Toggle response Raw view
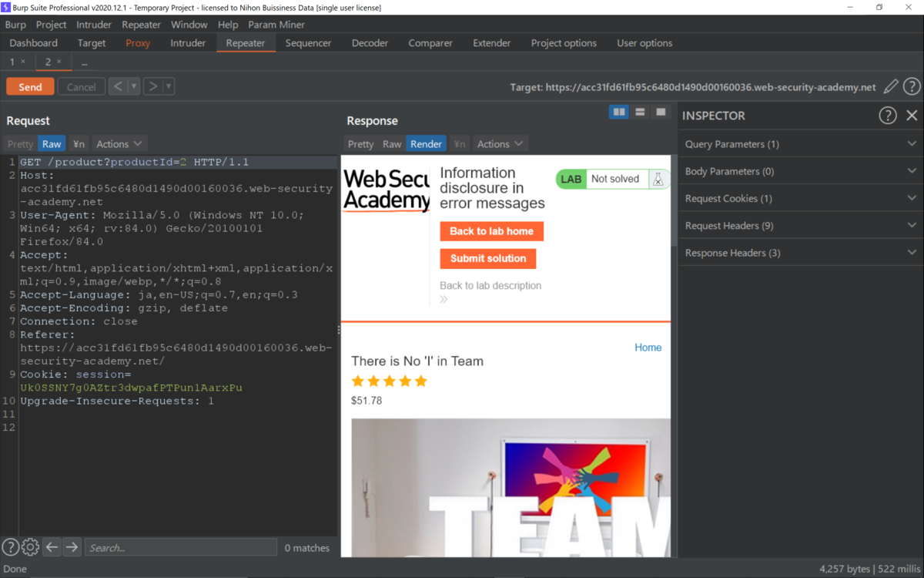 coord(392,144)
